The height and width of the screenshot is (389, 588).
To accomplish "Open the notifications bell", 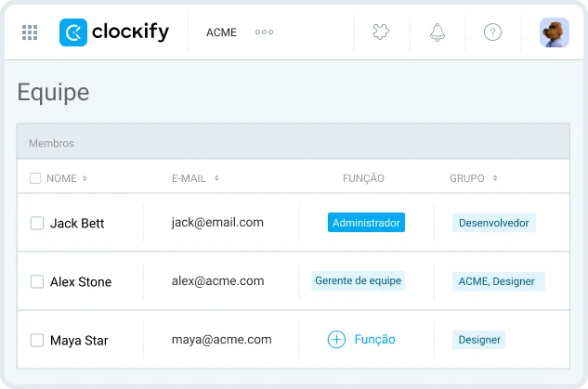I will 438,32.
